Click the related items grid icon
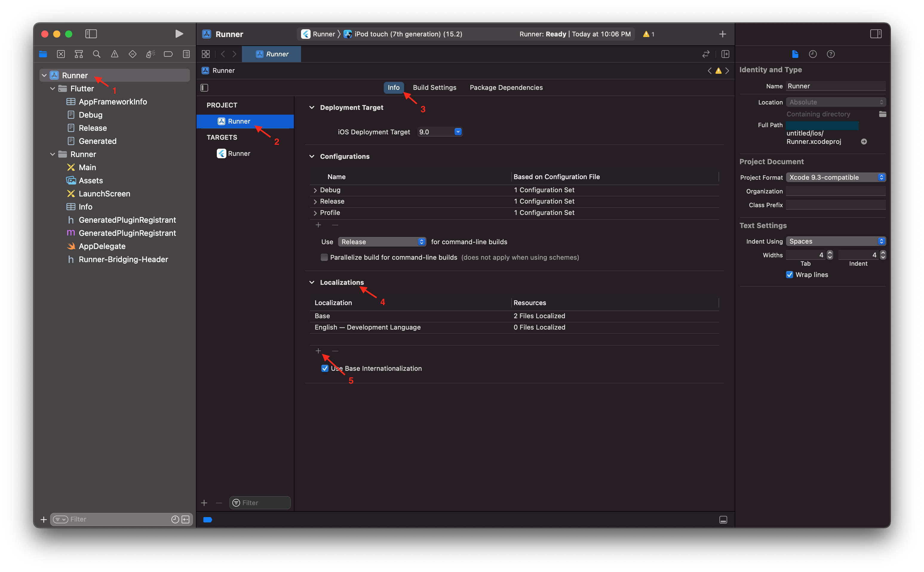The width and height of the screenshot is (924, 572). click(x=205, y=54)
